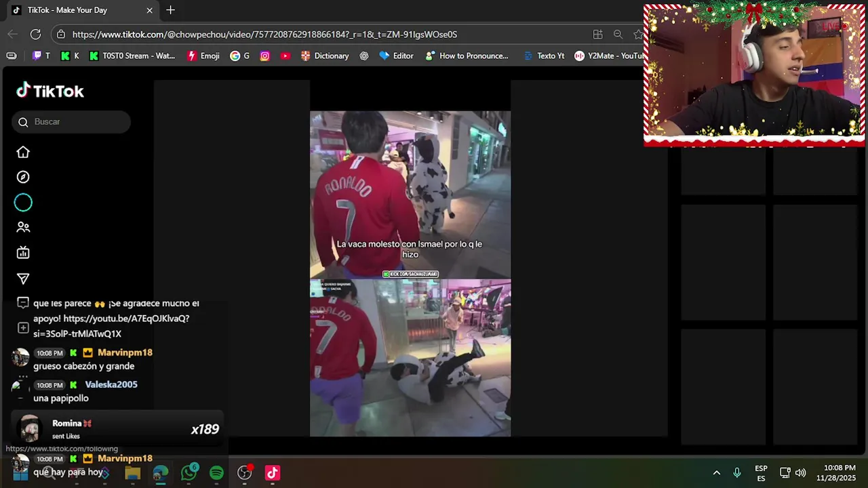Open the TikTok app from the taskbar
868x488 pixels.
[272, 472]
